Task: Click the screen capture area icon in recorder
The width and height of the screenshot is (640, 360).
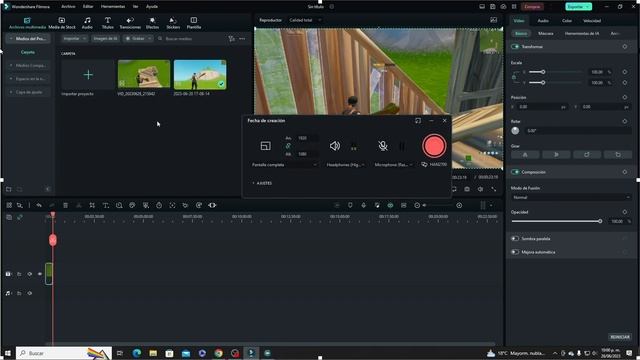Action: click(265, 146)
